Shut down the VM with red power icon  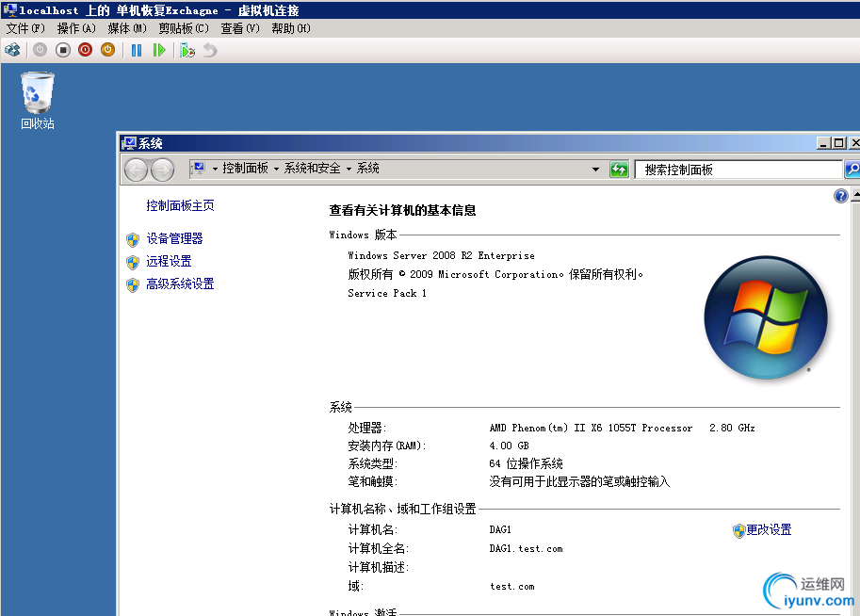[x=84, y=50]
